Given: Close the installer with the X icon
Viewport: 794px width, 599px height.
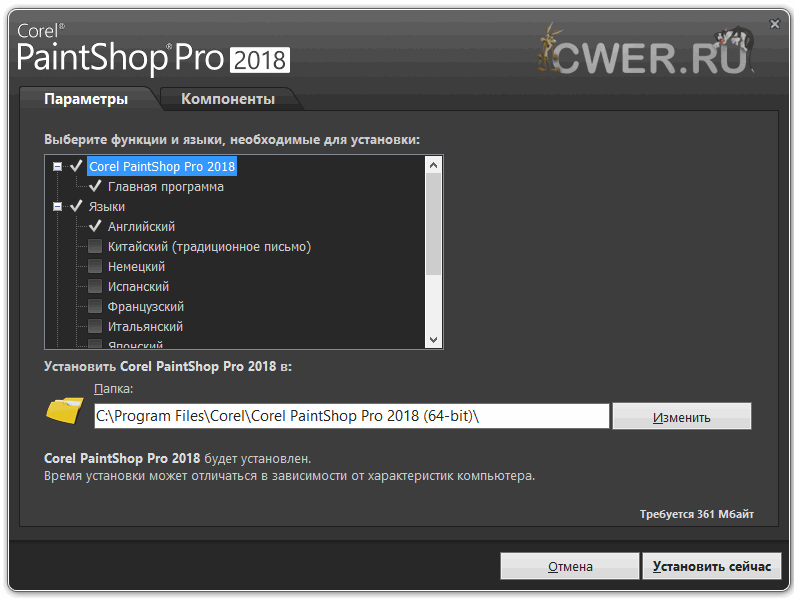Looking at the screenshot, I should tap(774, 24).
